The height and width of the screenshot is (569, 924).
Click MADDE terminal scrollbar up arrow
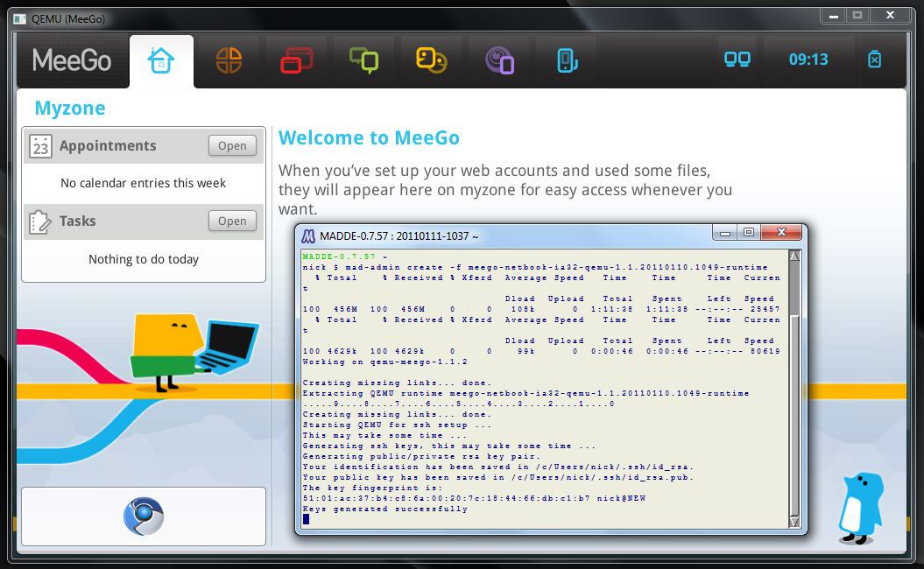[x=794, y=256]
